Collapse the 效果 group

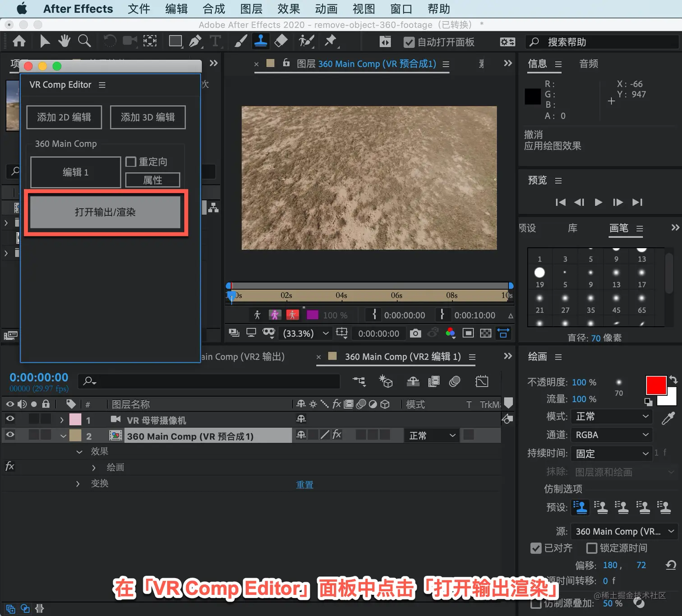tap(79, 452)
